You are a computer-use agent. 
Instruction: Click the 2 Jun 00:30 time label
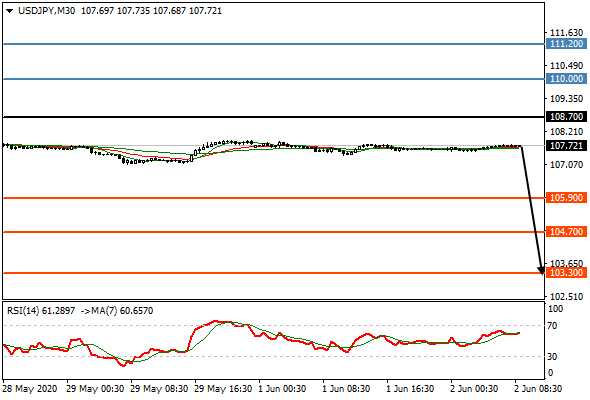coord(474,389)
